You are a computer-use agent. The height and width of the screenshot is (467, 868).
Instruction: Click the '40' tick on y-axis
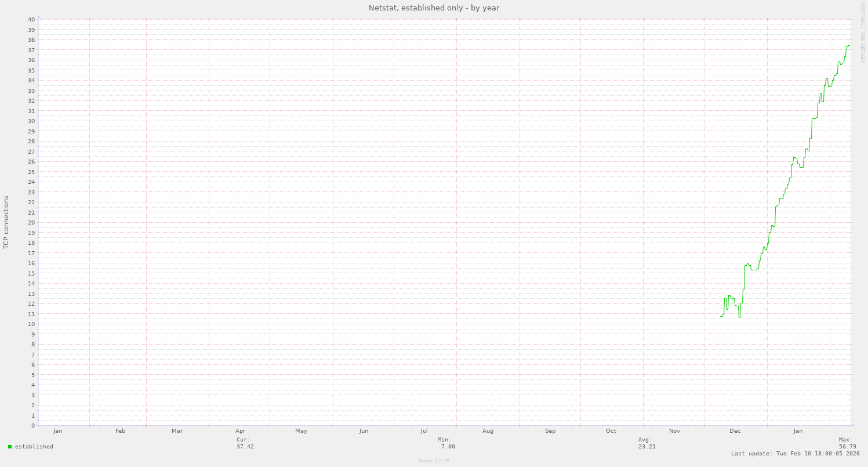point(31,20)
